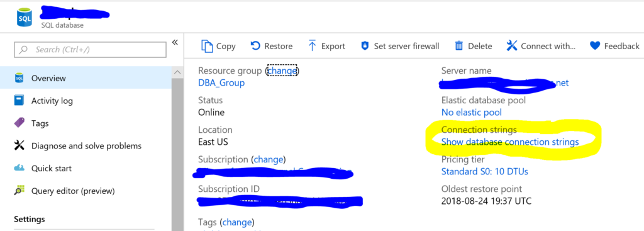
Task: Click the Elastic database pool label
Action: tap(484, 100)
